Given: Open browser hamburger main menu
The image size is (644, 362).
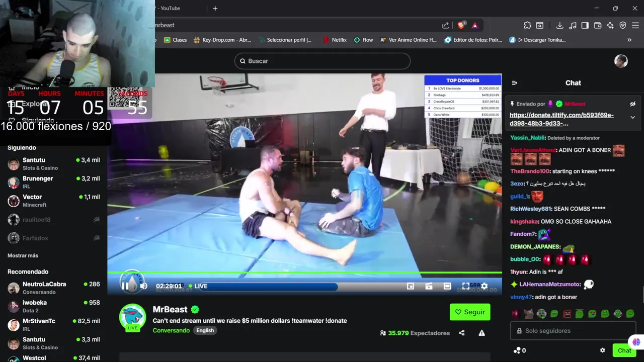Looking at the screenshot, I should (635, 25).
